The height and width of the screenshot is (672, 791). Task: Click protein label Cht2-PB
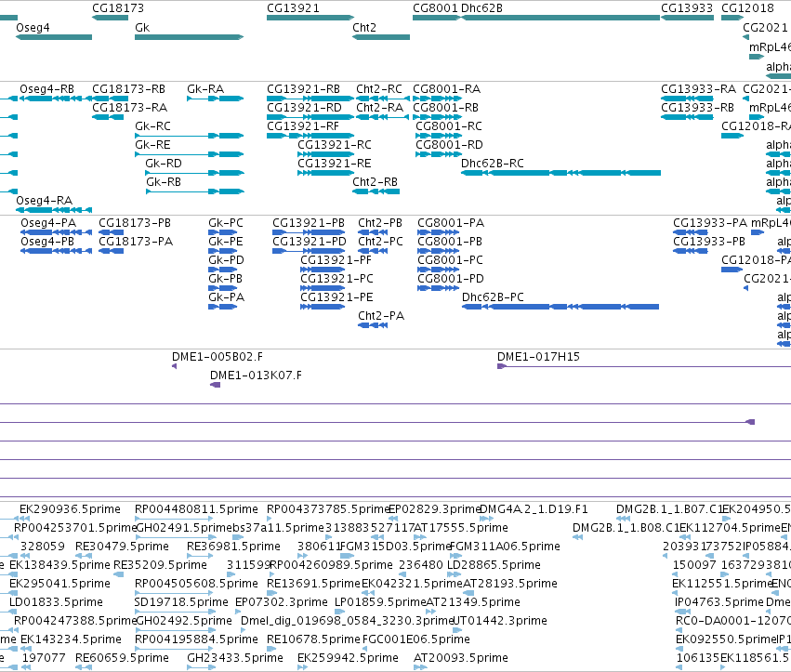click(380, 223)
